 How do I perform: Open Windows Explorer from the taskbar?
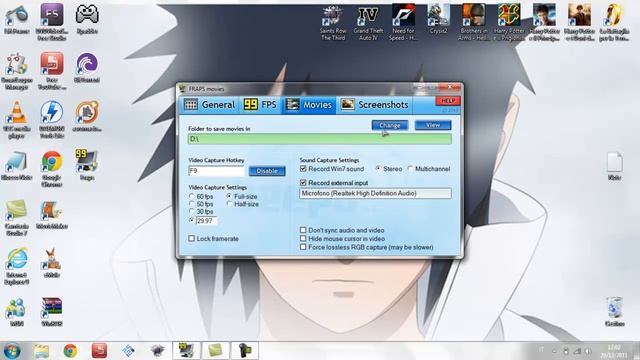click(41, 351)
